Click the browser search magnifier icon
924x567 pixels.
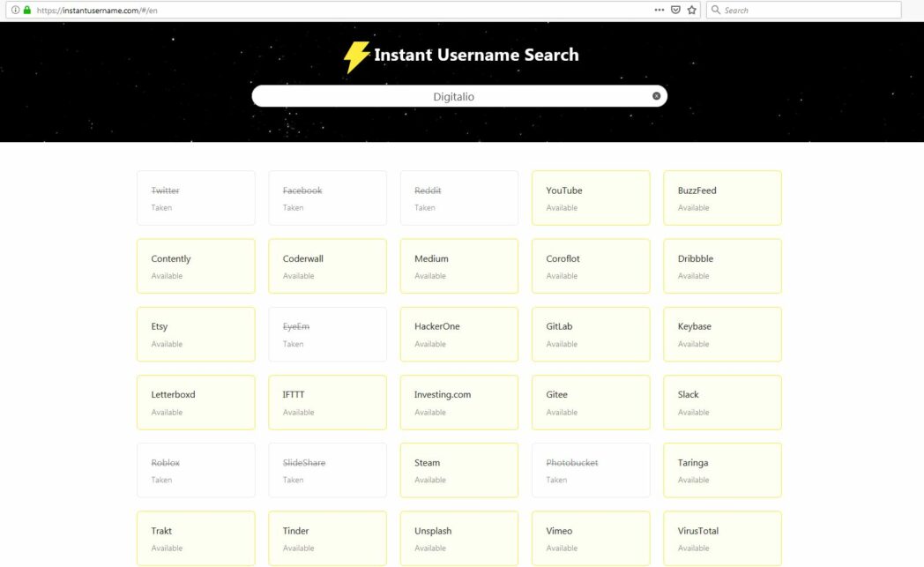(715, 10)
